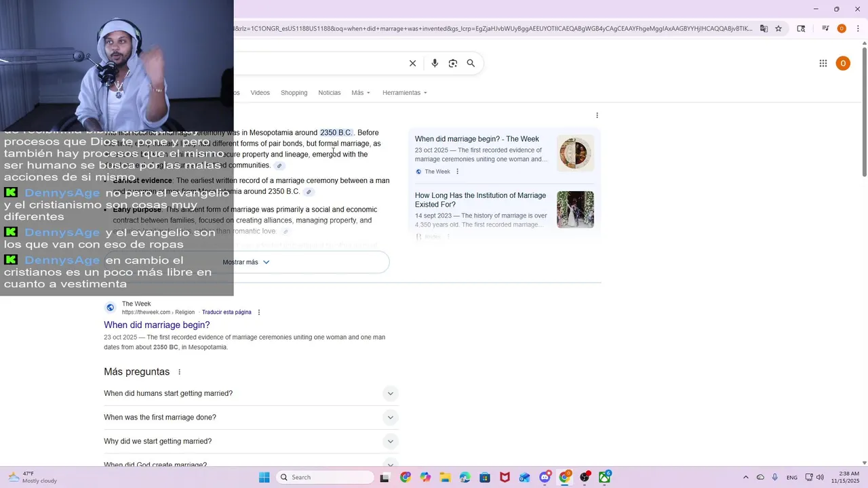This screenshot has width=868, height=488.
Task: Open AI overview three-dot options
Action: [x=597, y=115]
